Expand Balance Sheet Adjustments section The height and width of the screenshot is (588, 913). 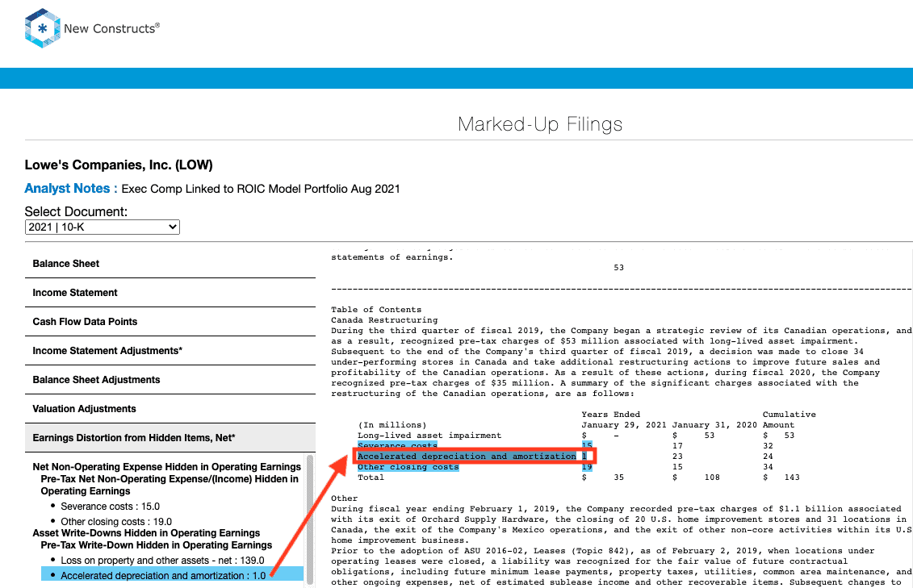170,380
